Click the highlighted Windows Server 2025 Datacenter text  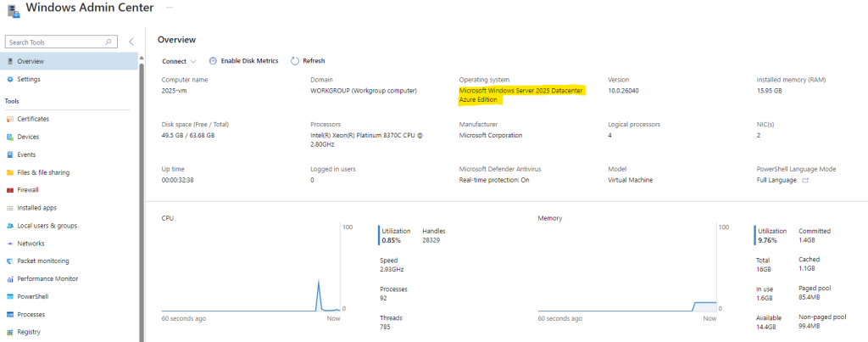[521, 95]
